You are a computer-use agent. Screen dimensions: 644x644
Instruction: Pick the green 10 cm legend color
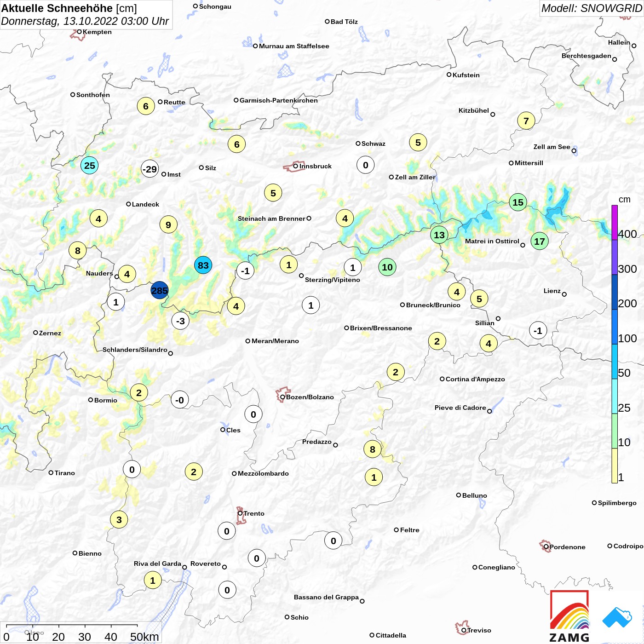[x=614, y=431]
